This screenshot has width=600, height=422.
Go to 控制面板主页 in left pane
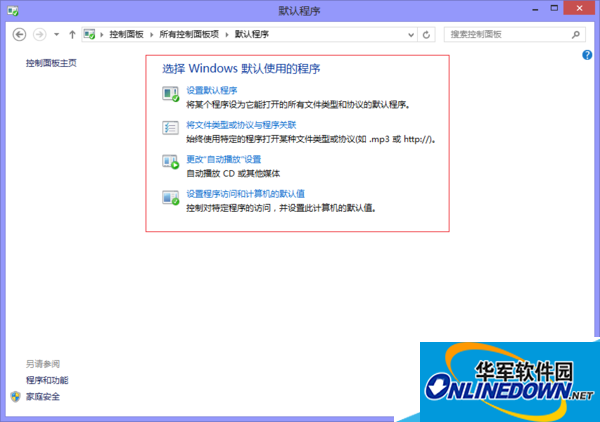51,63
